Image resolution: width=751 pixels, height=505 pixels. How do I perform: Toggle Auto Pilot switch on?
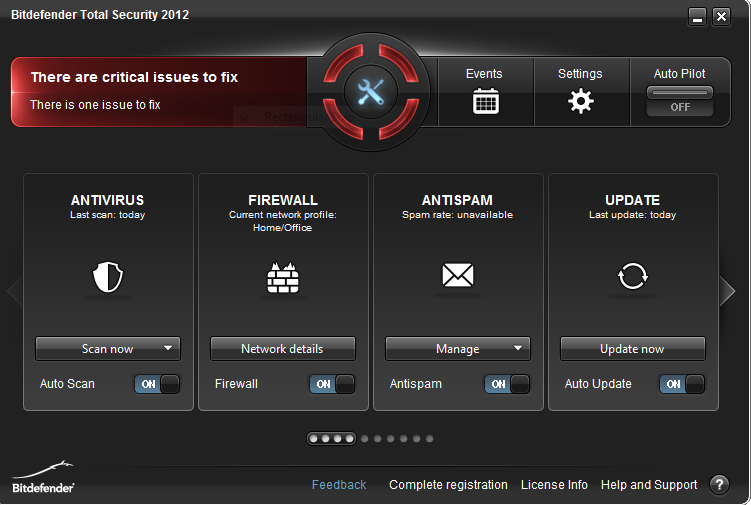680,101
